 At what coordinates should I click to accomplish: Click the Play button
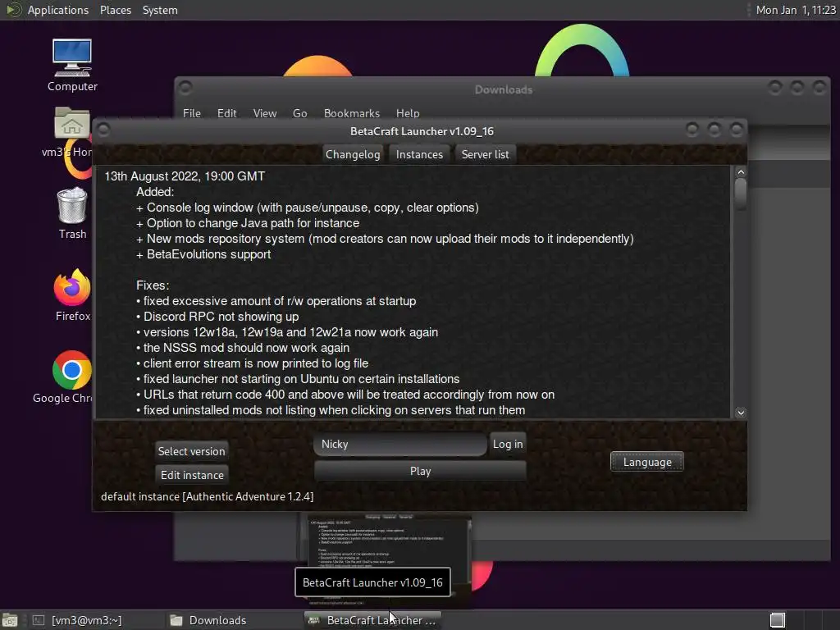(x=420, y=471)
